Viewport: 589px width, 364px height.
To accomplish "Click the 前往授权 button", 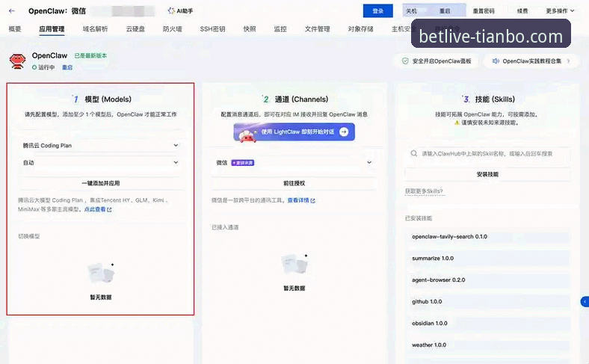I will click(294, 183).
